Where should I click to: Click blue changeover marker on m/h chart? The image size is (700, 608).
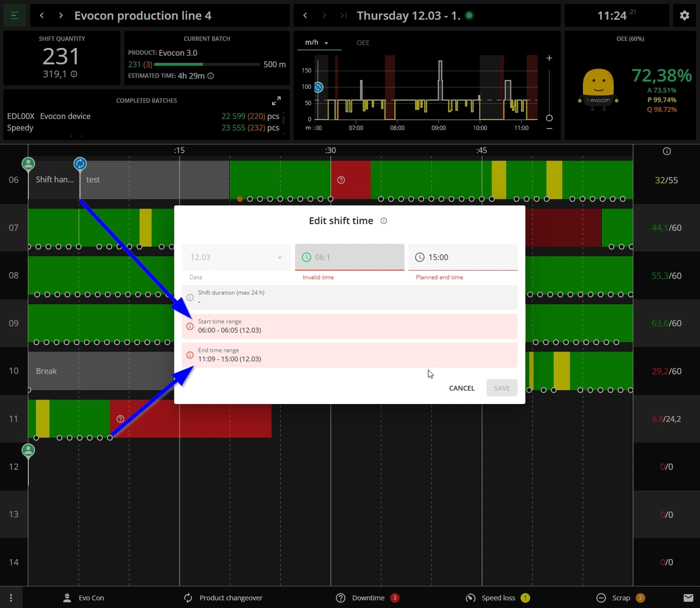point(318,87)
